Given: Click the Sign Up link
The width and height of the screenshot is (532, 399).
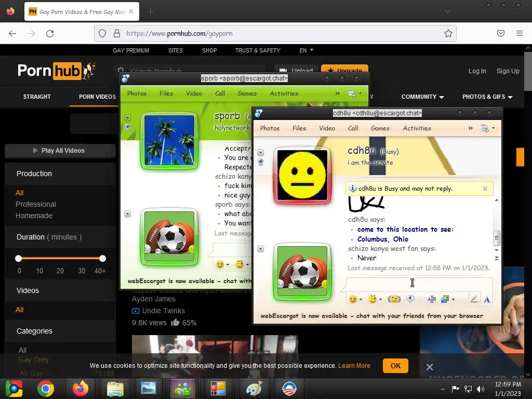Looking at the screenshot, I should (508, 71).
